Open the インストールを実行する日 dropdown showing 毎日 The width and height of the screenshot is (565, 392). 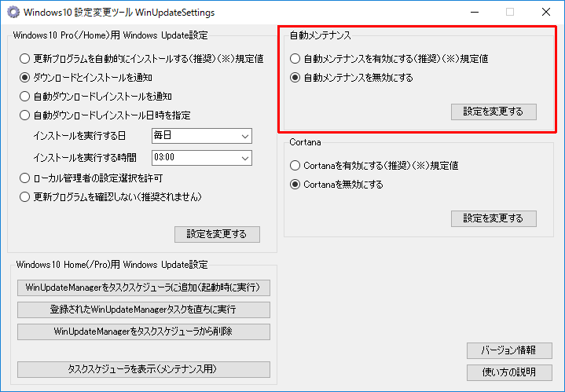[202, 136]
